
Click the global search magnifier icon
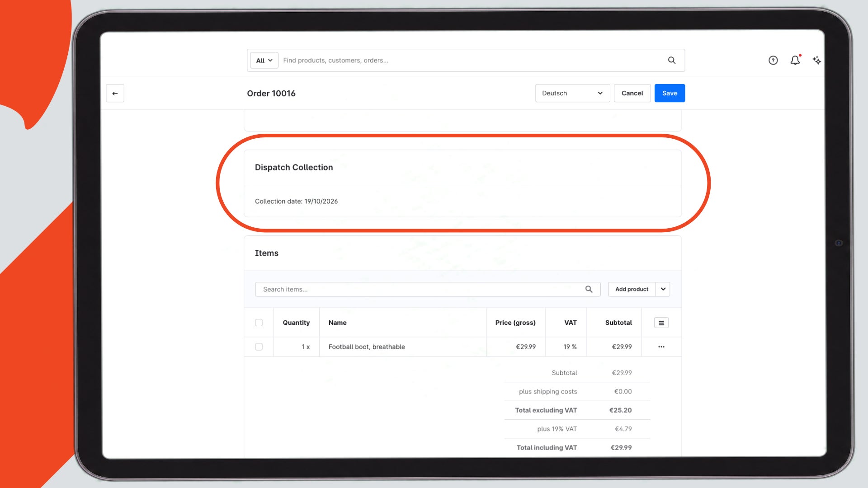[672, 60]
